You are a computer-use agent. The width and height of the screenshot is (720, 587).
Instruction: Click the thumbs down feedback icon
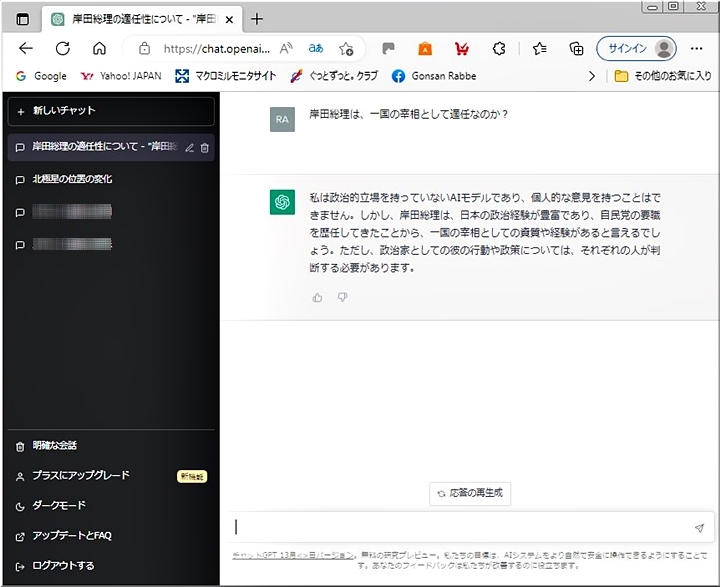tap(342, 297)
